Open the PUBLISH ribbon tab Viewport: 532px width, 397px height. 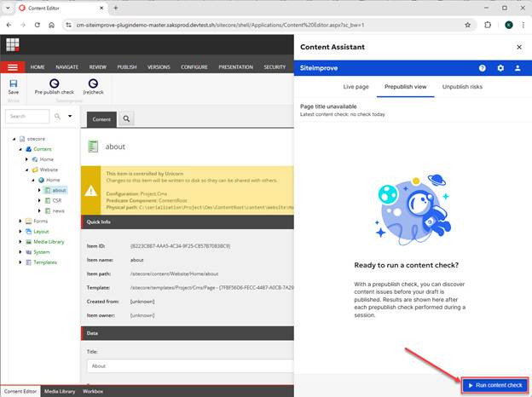tap(127, 67)
